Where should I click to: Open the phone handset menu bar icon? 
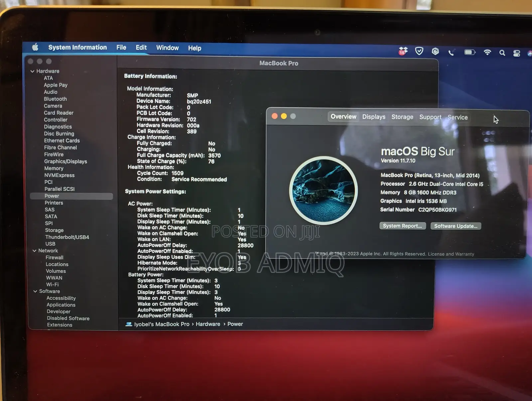[451, 52]
